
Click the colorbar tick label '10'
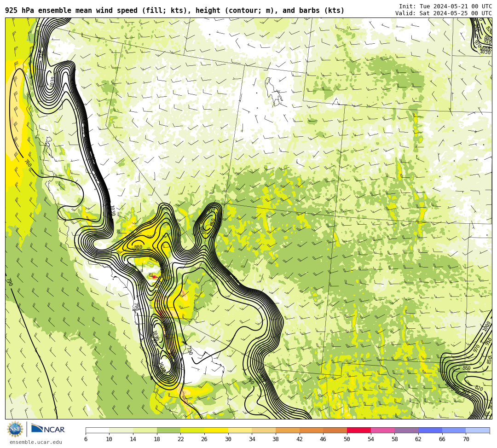point(110,439)
